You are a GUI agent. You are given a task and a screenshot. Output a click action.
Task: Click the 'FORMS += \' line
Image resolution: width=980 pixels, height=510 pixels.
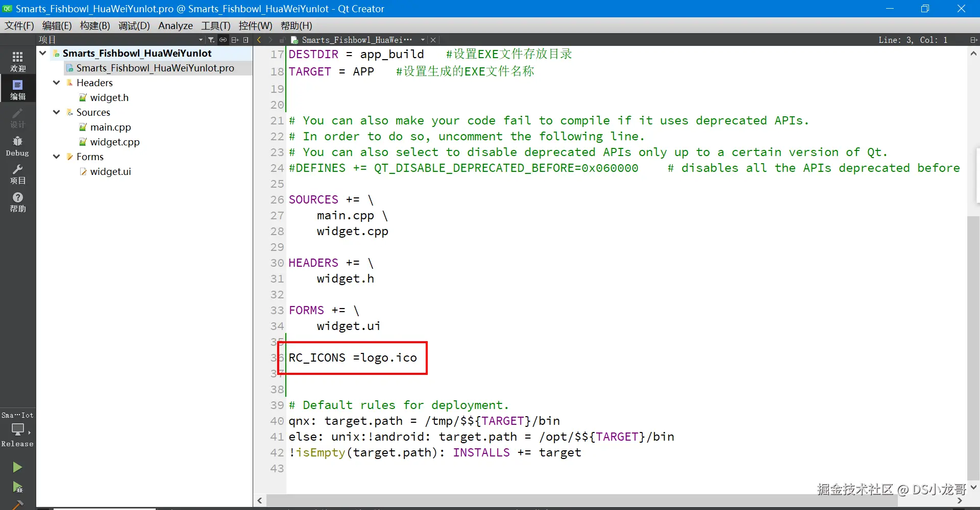point(324,310)
